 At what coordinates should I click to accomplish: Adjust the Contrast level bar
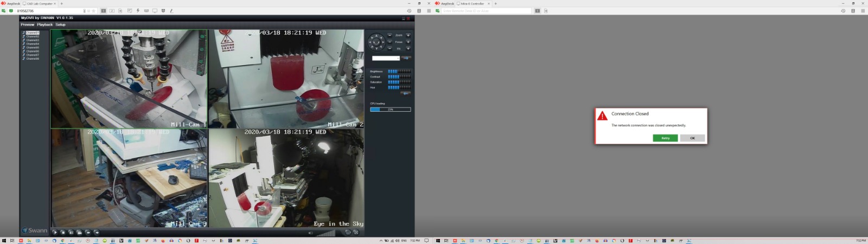click(x=399, y=76)
